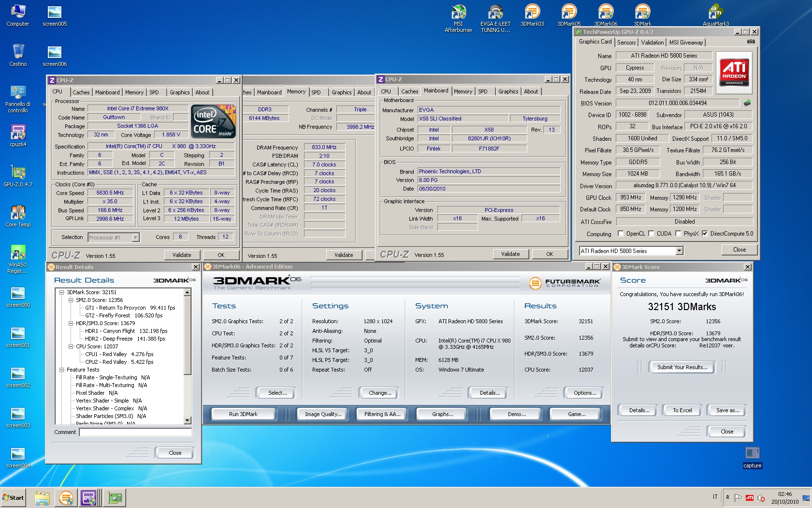
Task: Switch to CPU-Z taskbar button
Action: [90, 498]
